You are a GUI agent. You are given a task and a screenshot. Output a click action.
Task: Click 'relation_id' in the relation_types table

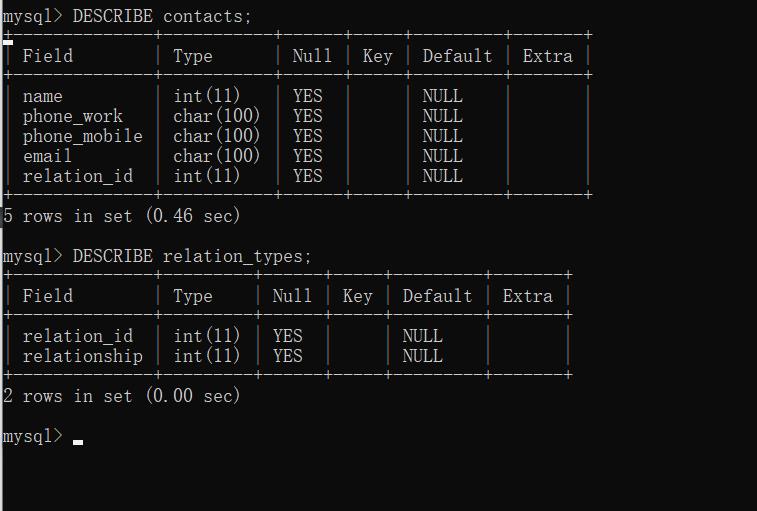coord(78,336)
